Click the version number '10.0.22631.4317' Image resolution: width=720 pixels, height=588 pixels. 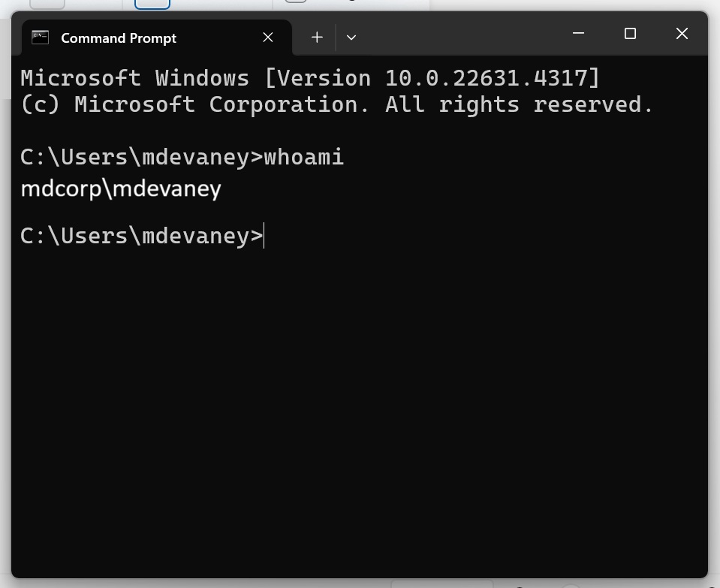coord(486,78)
